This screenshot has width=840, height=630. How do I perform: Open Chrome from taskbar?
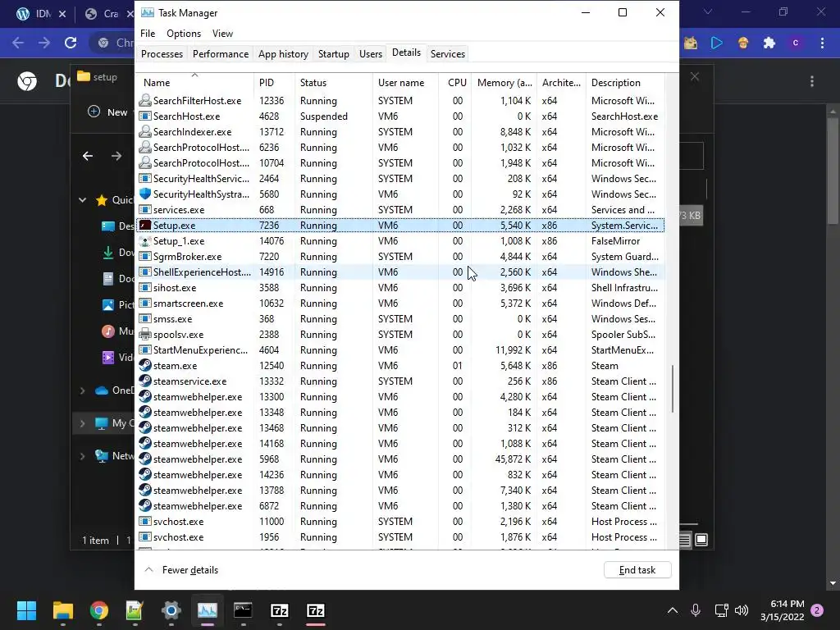tap(98, 610)
